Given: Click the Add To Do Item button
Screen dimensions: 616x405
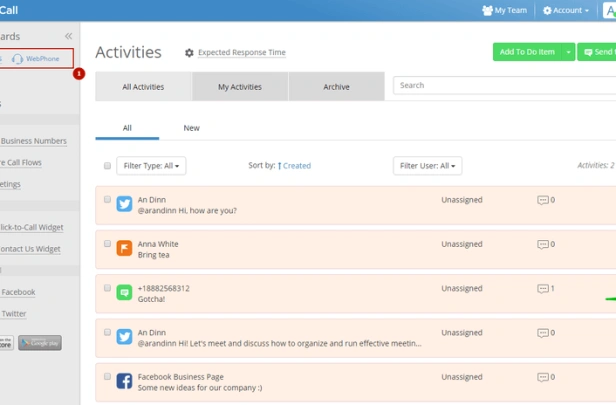Looking at the screenshot, I should (x=527, y=52).
